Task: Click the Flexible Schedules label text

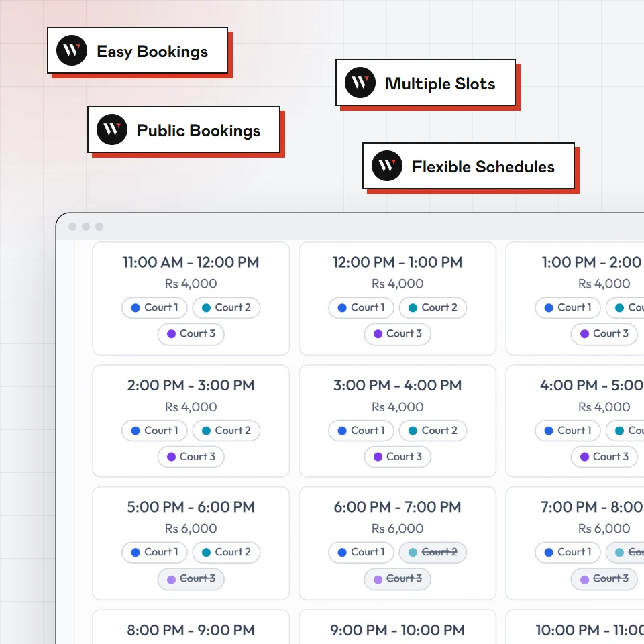Action: tap(484, 167)
